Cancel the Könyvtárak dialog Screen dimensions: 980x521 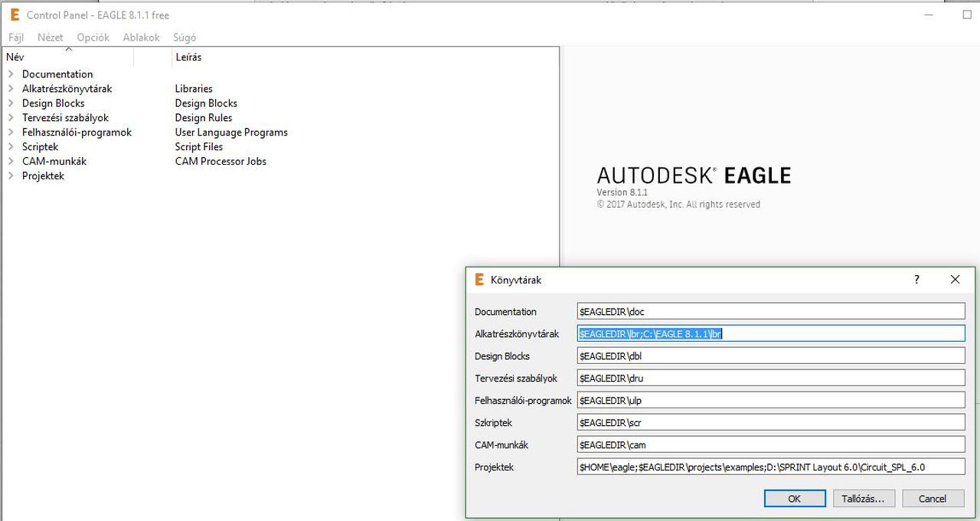coord(932,498)
